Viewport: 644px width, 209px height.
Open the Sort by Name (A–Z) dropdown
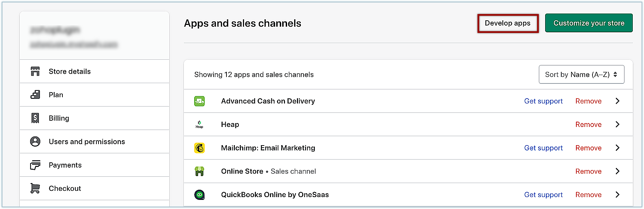pyautogui.click(x=581, y=74)
